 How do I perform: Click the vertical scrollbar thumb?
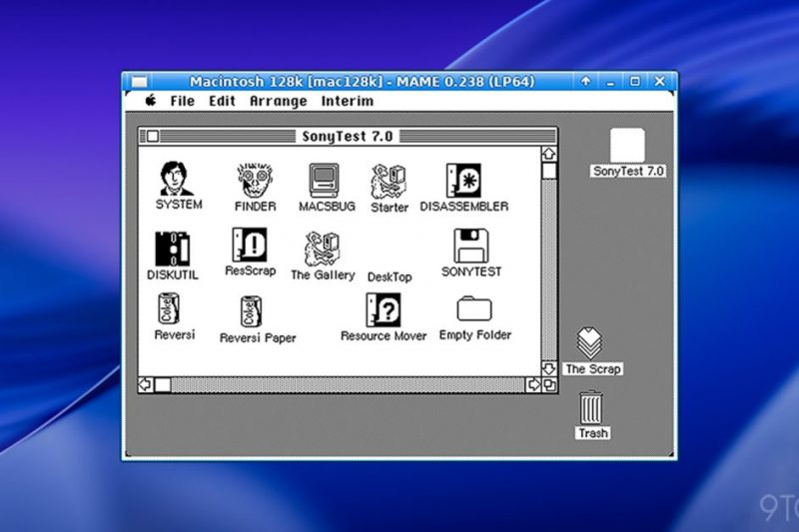coord(548,171)
